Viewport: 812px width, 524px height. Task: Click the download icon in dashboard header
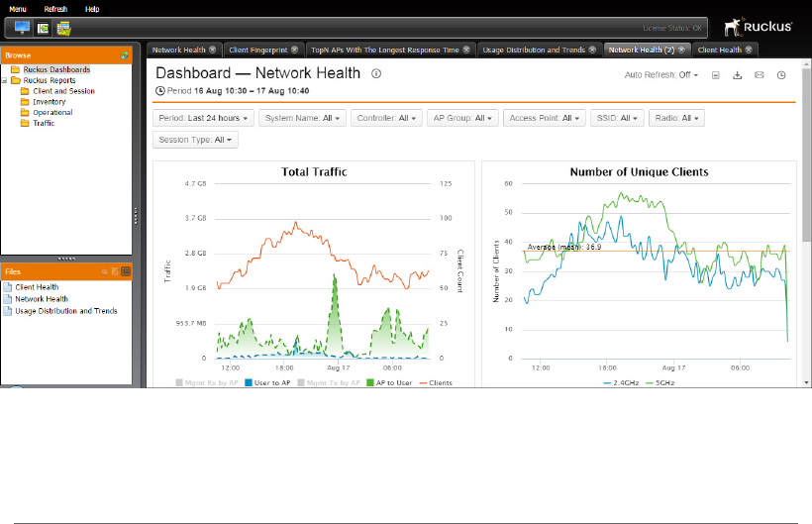pos(738,75)
